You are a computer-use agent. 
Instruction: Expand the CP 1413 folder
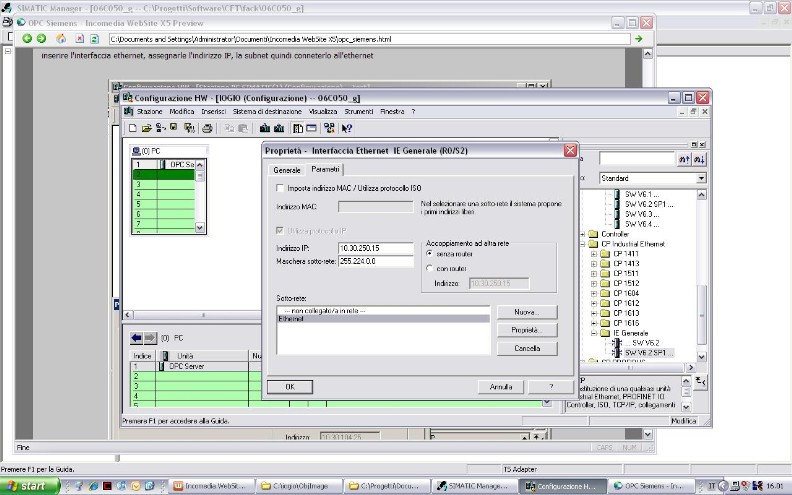pos(595,264)
